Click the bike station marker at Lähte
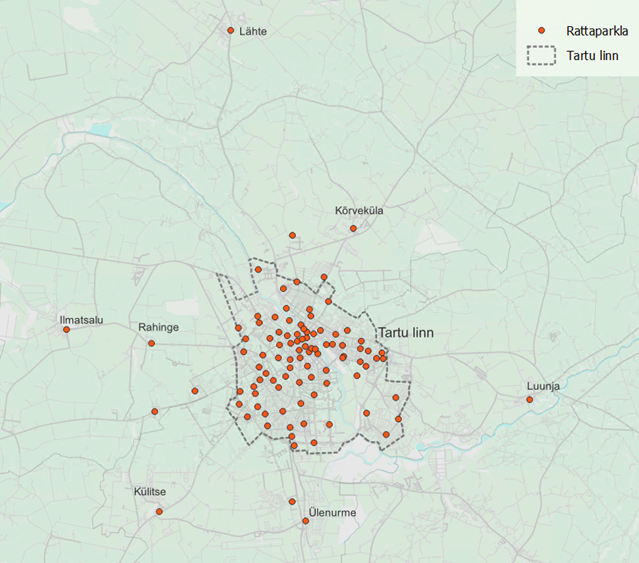The width and height of the screenshot is (639, 563). point(230,31)
